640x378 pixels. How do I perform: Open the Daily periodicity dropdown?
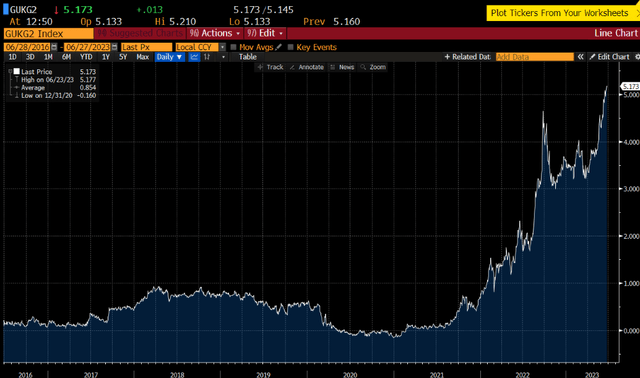(x=169, y=57)
